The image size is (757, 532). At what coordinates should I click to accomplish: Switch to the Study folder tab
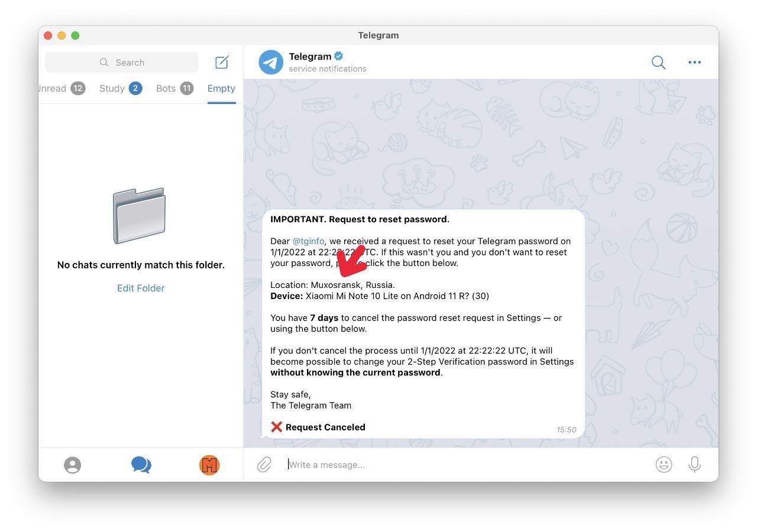point(121,88)
